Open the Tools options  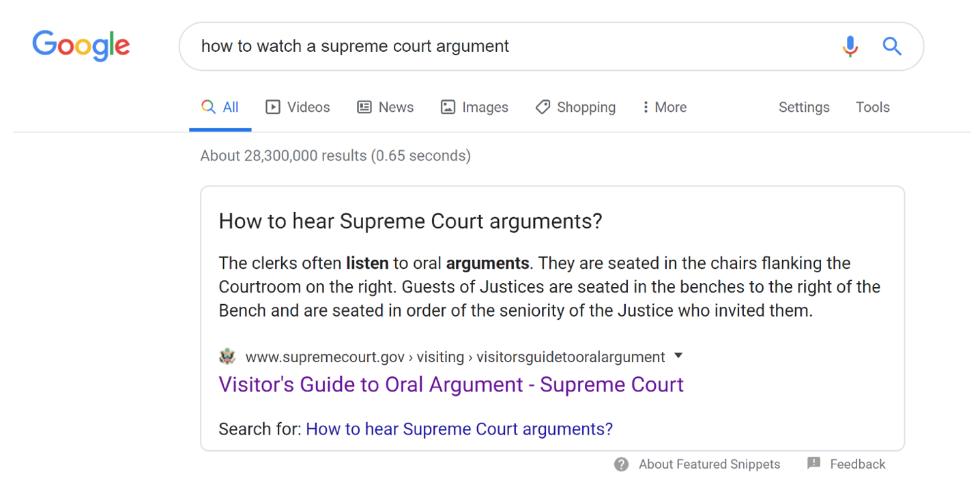pos(872,107)
